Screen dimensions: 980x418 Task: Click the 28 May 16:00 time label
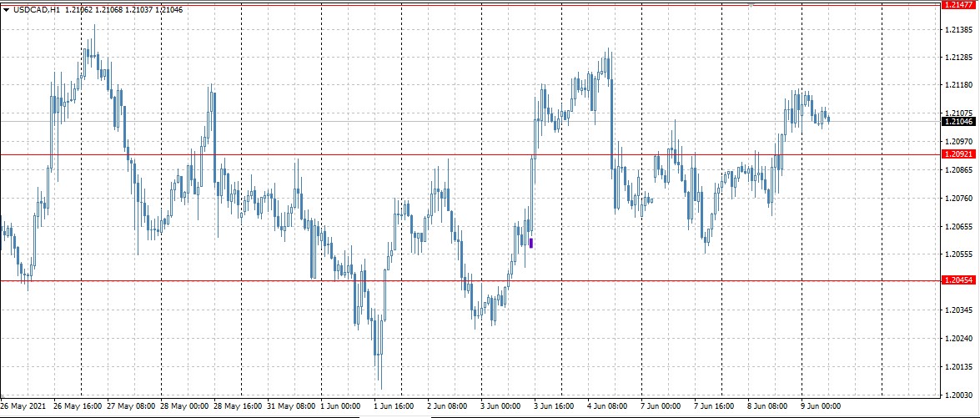[239, 405]
